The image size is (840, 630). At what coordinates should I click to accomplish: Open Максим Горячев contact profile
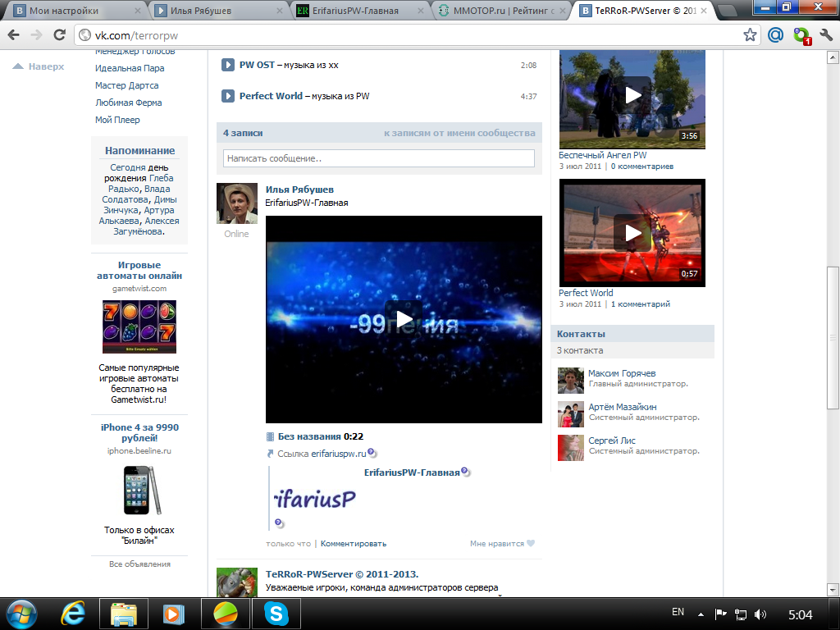622,373
